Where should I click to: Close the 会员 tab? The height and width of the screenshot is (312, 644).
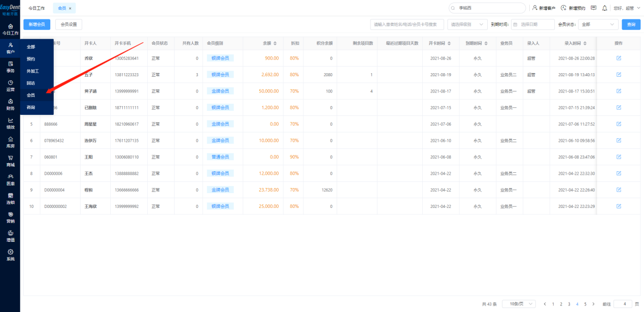click(70, 9)
